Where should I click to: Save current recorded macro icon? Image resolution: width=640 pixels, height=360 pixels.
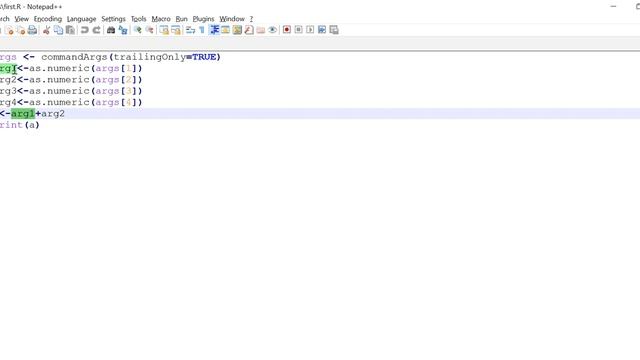[334, 30]
